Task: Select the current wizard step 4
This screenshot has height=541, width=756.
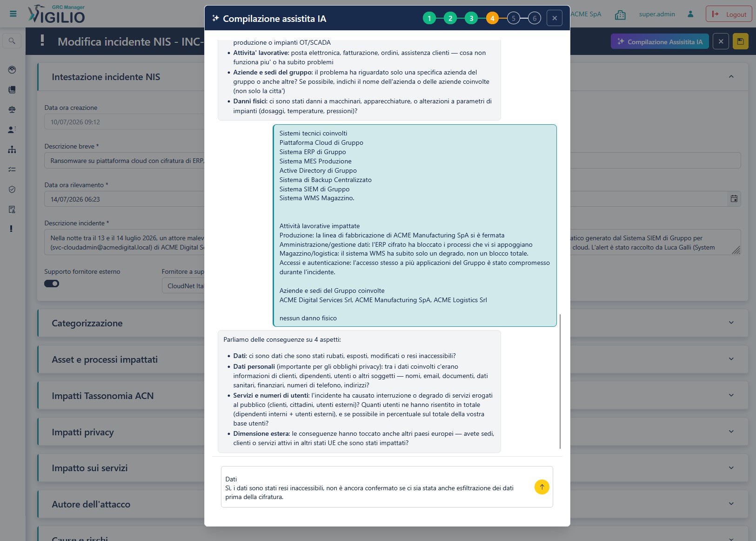Action: click(x=492, y=18)
